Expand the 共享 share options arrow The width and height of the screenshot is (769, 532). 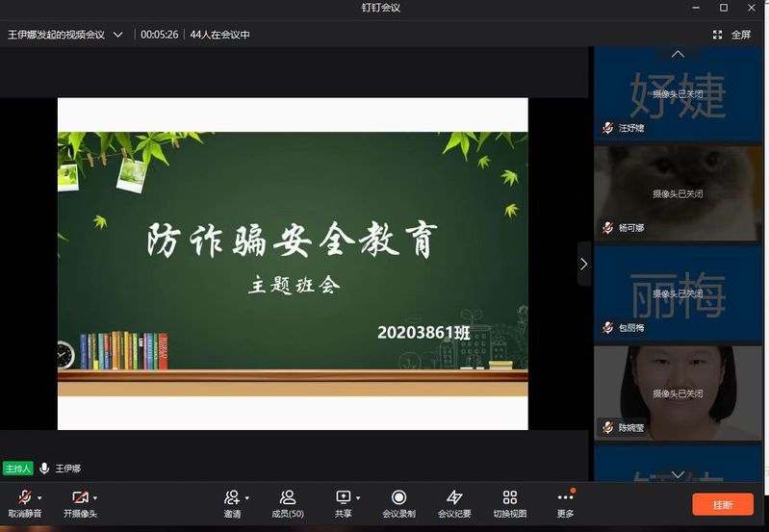(358, 498)
